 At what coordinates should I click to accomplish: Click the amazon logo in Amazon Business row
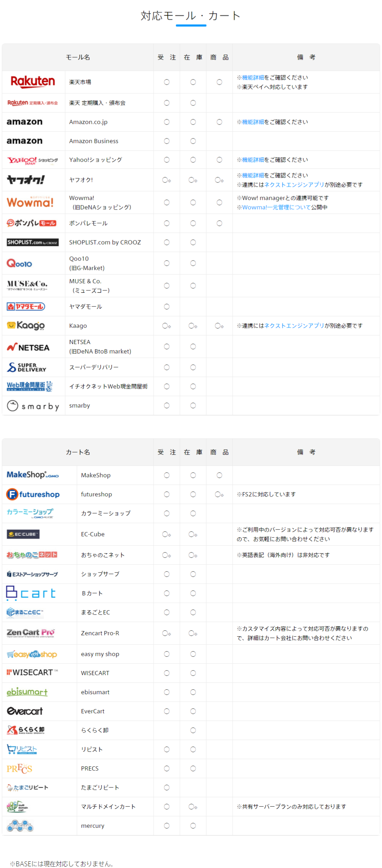25,141
